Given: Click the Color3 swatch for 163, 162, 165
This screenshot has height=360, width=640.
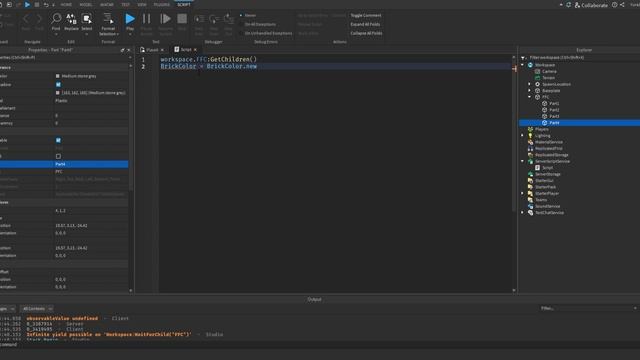Looking at the screenshot, I should pyautogui.click(x=58, y=93).
